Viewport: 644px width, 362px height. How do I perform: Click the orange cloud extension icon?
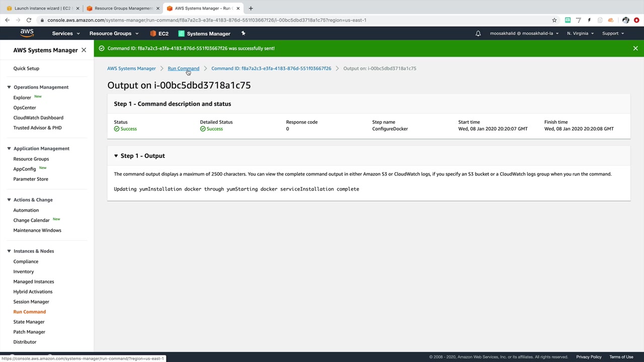pos(611,20)
